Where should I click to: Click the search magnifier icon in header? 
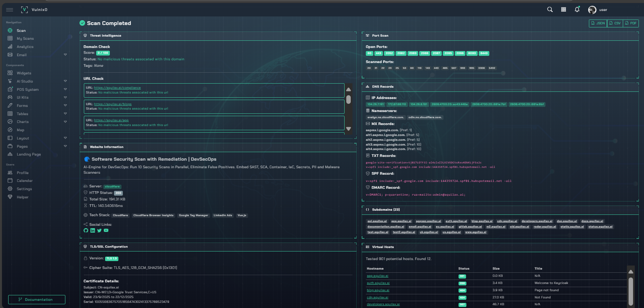click(550, 10)
